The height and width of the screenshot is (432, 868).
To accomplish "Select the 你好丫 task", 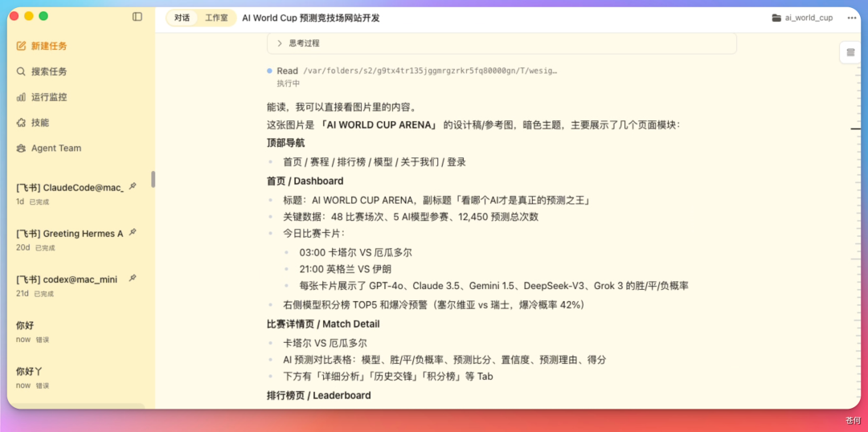I will click(x=30, y=371).
